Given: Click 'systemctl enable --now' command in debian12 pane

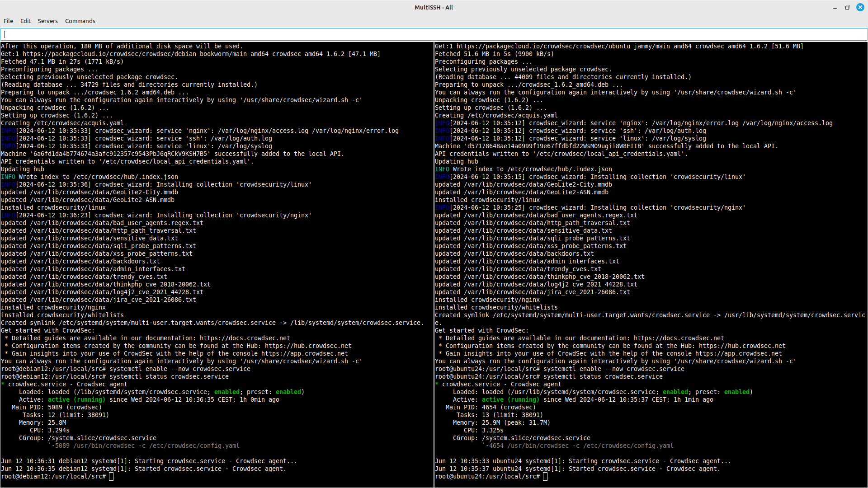Looking at the screenshot, I should coord(180,369).
